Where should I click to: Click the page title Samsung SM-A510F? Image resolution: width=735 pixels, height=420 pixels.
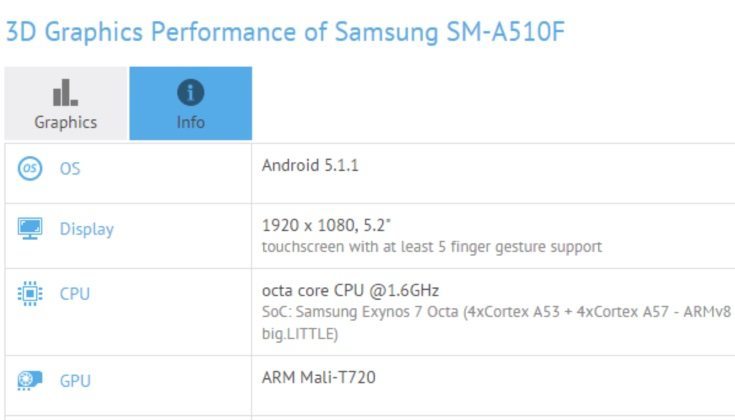285,32
